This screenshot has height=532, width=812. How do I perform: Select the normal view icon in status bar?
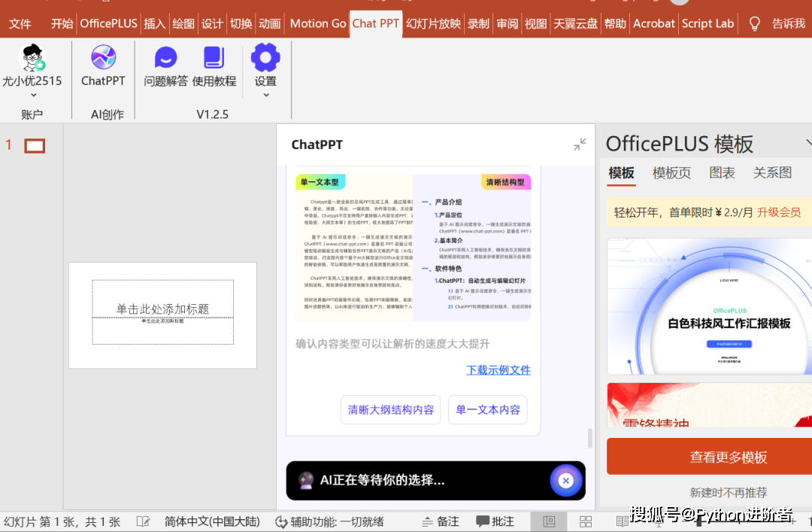tap(550, 521)
